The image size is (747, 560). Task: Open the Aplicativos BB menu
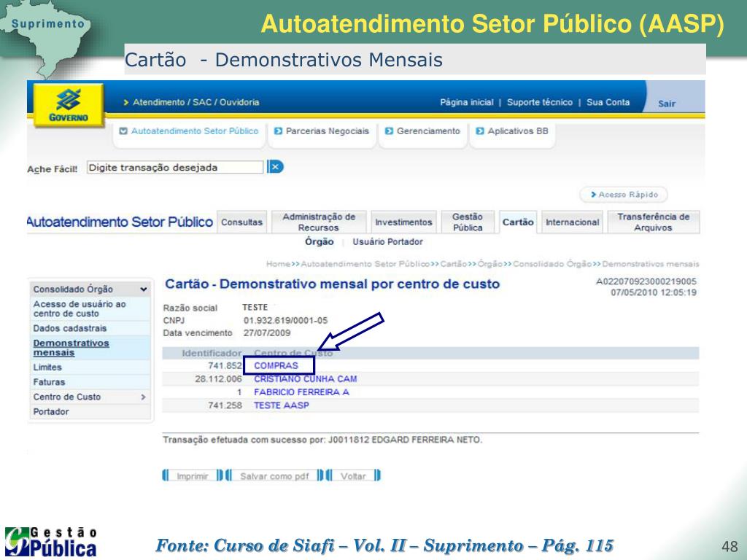518,131
